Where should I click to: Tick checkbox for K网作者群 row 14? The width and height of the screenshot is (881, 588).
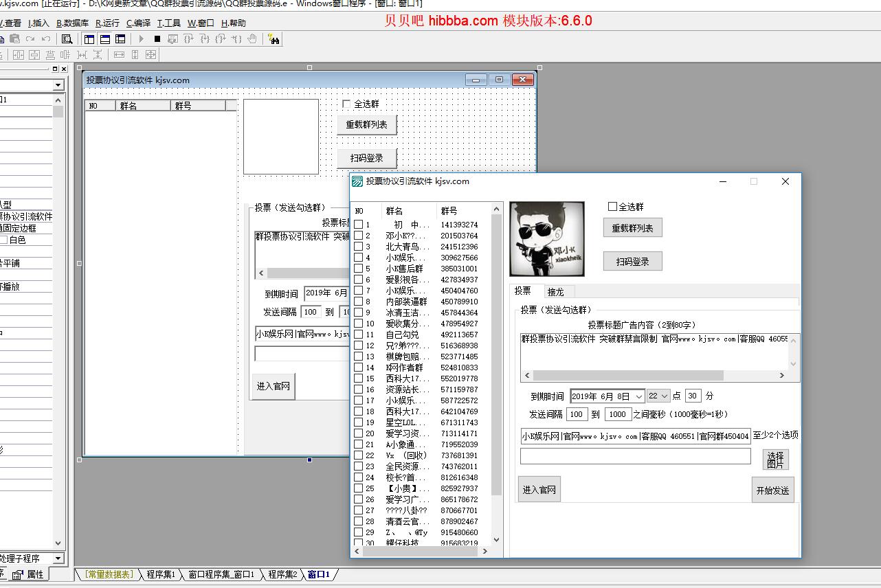358,367
